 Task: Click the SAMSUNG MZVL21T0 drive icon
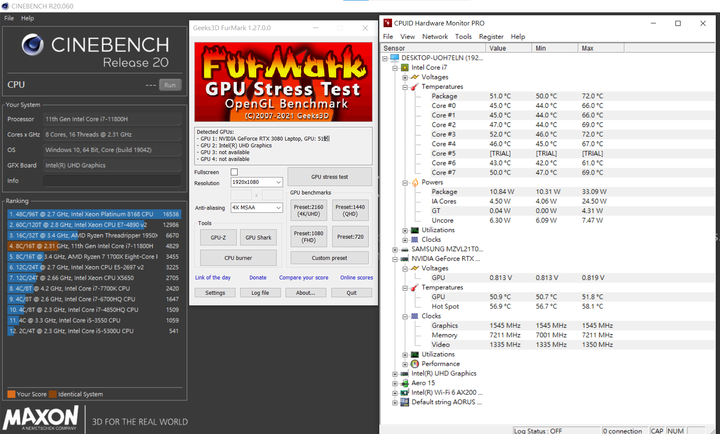(x=405, y=249)
